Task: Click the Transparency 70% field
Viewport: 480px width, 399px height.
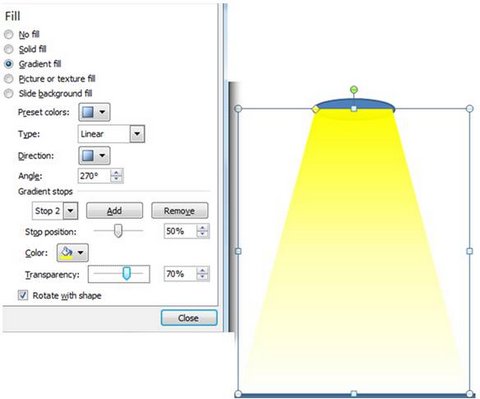Action: click(x=180, y=274)
